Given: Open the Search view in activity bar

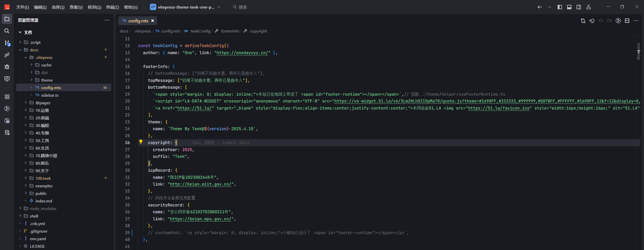Looking at the screenshot, I should tap(7, 31).
